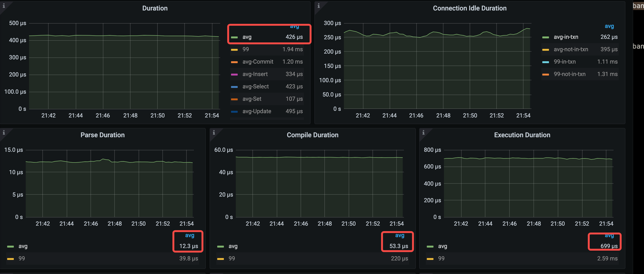Click 2.59 ms Execution Duration 99 value
The image size is (644, 274).
coord(607,259)
